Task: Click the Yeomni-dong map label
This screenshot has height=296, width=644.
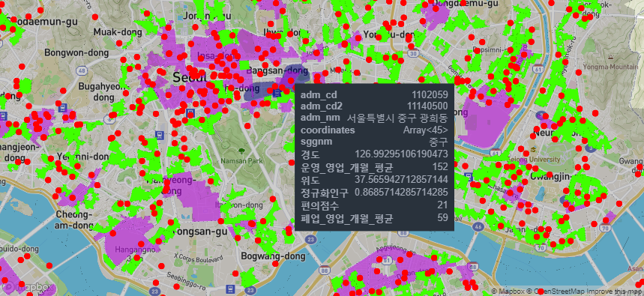Action: 83,157
